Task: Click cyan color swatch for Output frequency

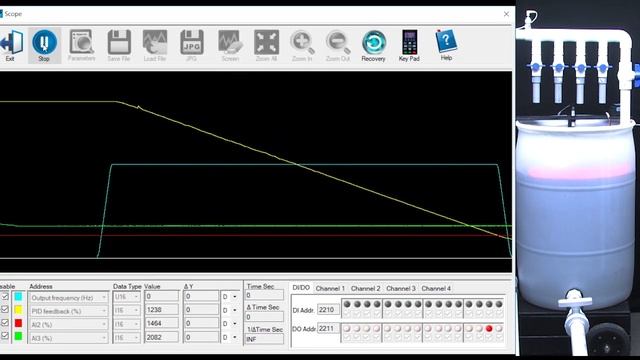Action: 18,297
